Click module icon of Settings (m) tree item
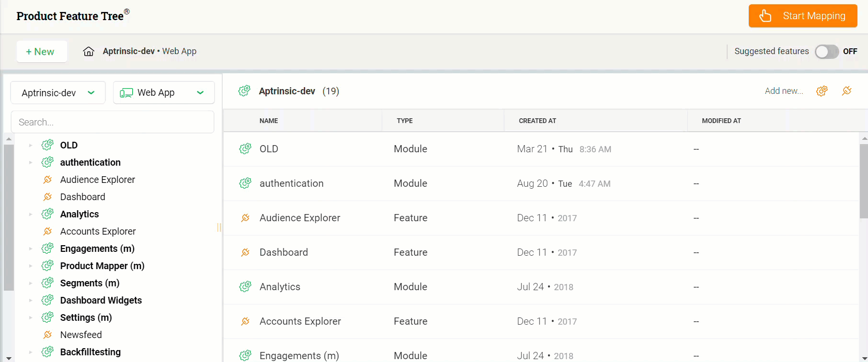 (47, 317)
